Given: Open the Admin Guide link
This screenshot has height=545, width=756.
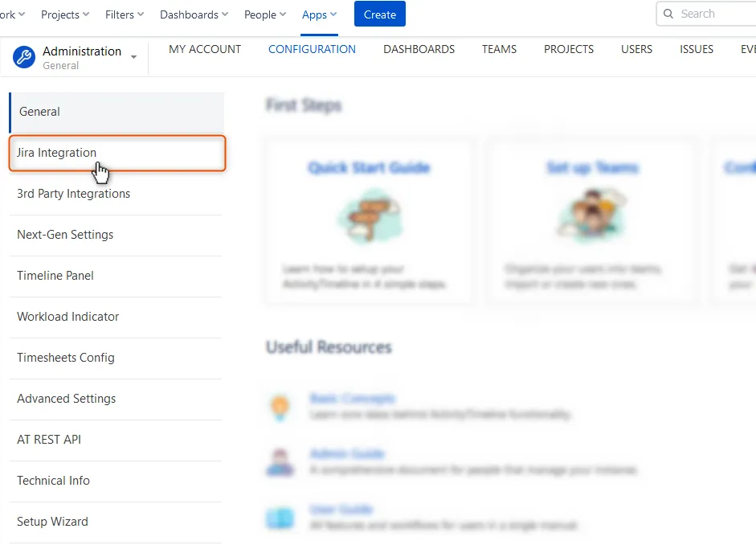Looking at the screenshot, I should point(347,453).
